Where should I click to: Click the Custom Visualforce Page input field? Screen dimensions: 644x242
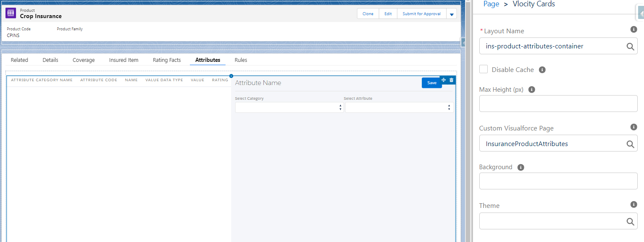click(x=558, y=144)
